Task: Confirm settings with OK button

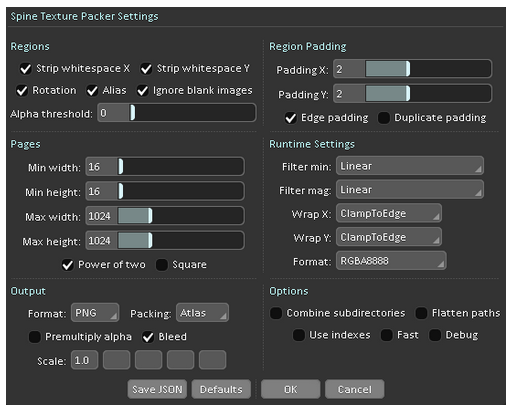Action: pos(290,389)
